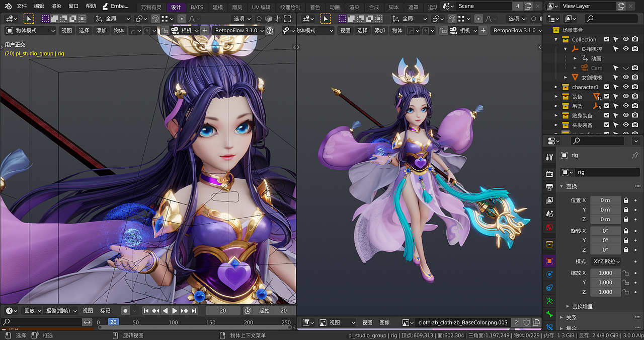Click the 选择 button in right viewport header
Screen dimensions: 644x340
(x=362, y=30)
